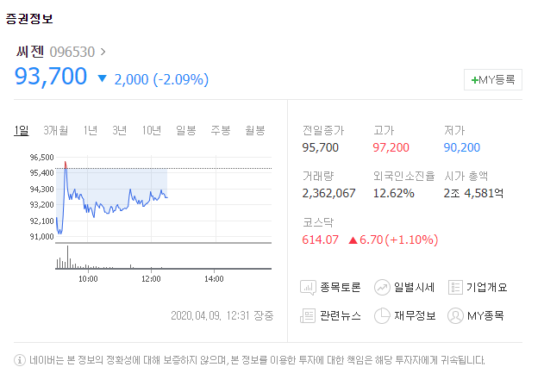Switch to the 10년 chart tab
544x392 pixels.
(x=152, y=131)
